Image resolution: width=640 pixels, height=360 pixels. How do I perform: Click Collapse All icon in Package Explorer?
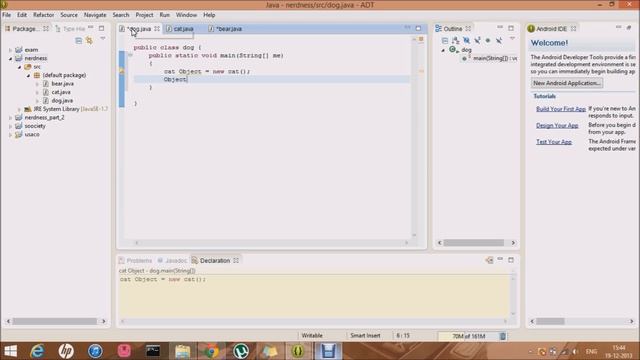click(x=78, y=40)
